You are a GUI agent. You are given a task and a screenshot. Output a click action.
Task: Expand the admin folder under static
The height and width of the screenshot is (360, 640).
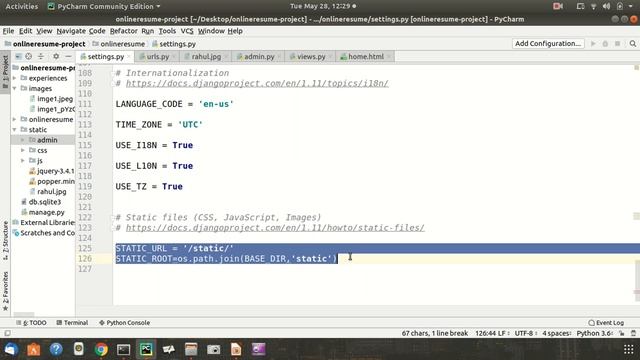click(x=23, y=140)
